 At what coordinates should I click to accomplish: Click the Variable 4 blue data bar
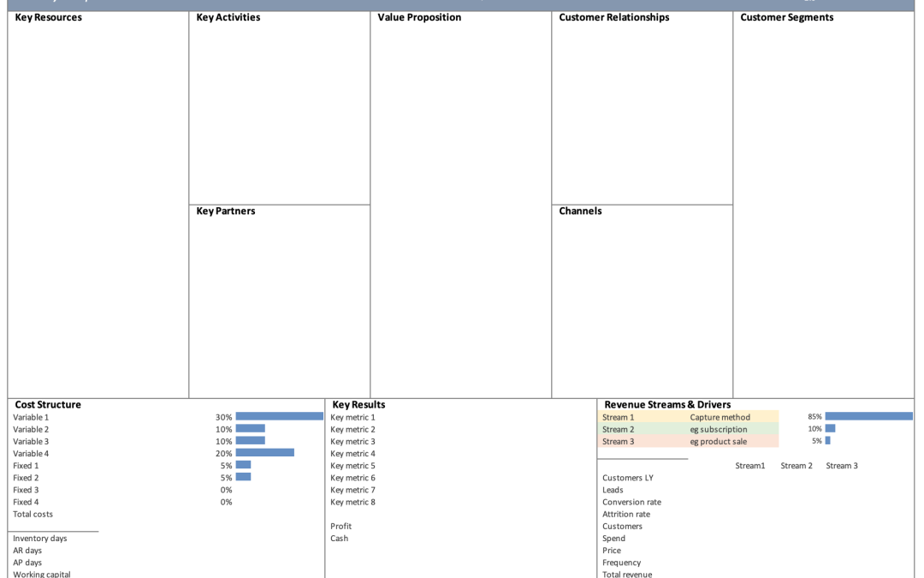[264, 453]
